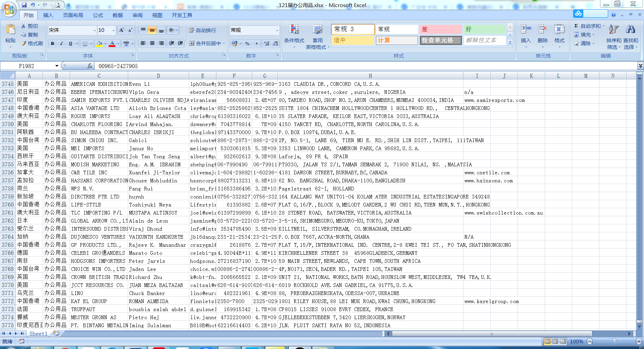The height and width of the screenshot is (349, 644).
Task: Open the Name Box dropdown arrow
Action: coord(57,66)
